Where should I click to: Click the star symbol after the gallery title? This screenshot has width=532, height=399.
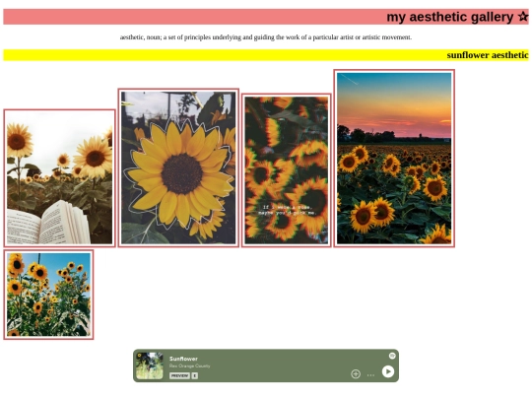(523, 17)
